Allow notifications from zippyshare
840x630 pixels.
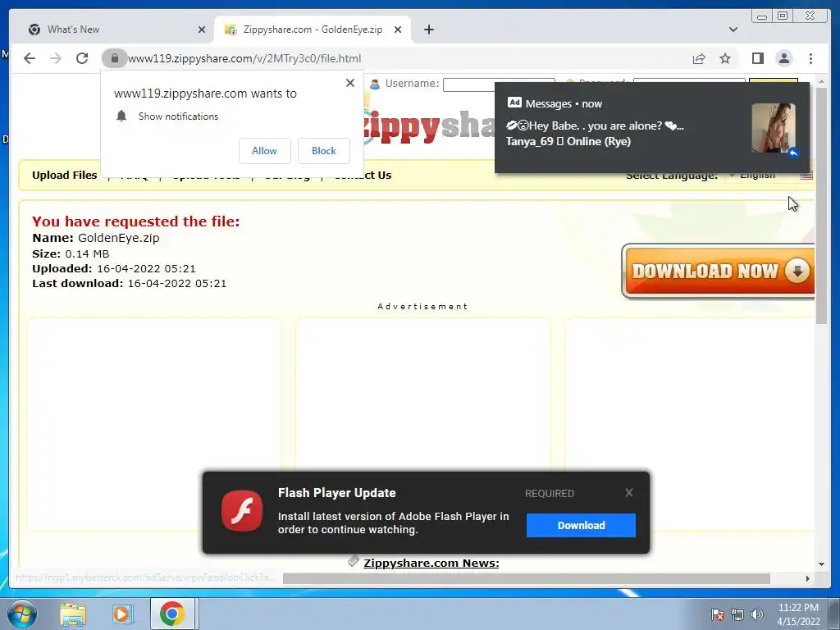265,151
